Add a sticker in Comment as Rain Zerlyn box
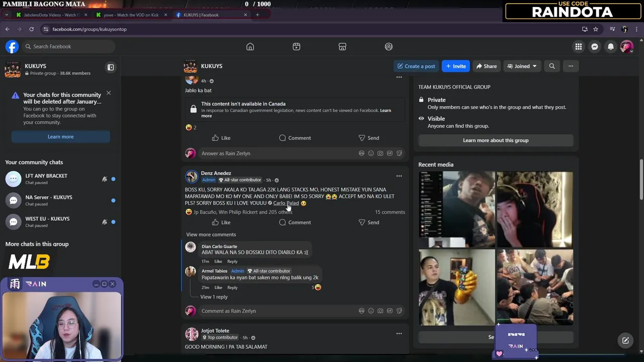This screenshot has height=362, width=644. (399, 311)
